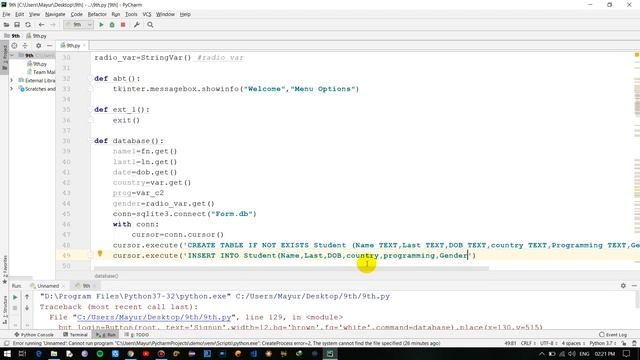Open the Refactor menu

tap(97, 14)
